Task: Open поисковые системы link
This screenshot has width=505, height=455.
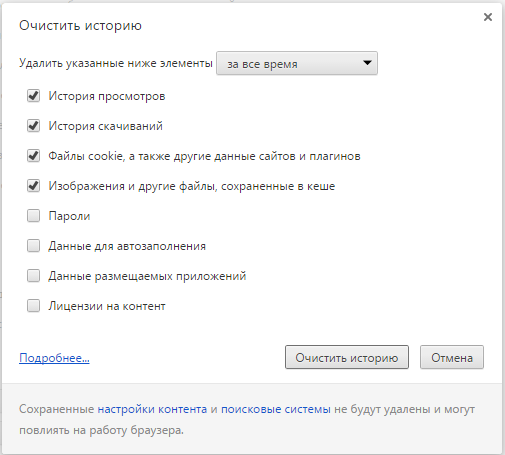Action: point(276,409)
